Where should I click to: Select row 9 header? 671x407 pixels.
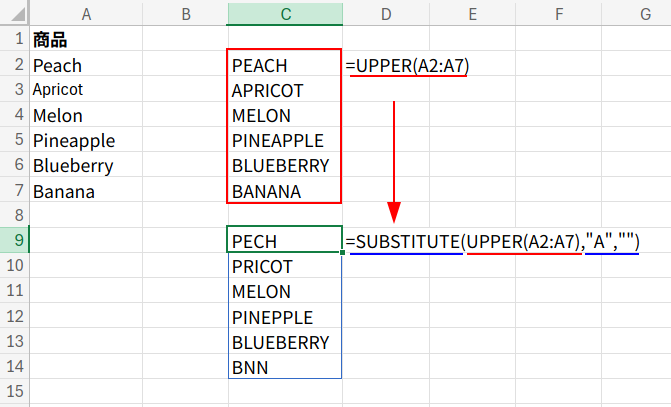[15, 241]
